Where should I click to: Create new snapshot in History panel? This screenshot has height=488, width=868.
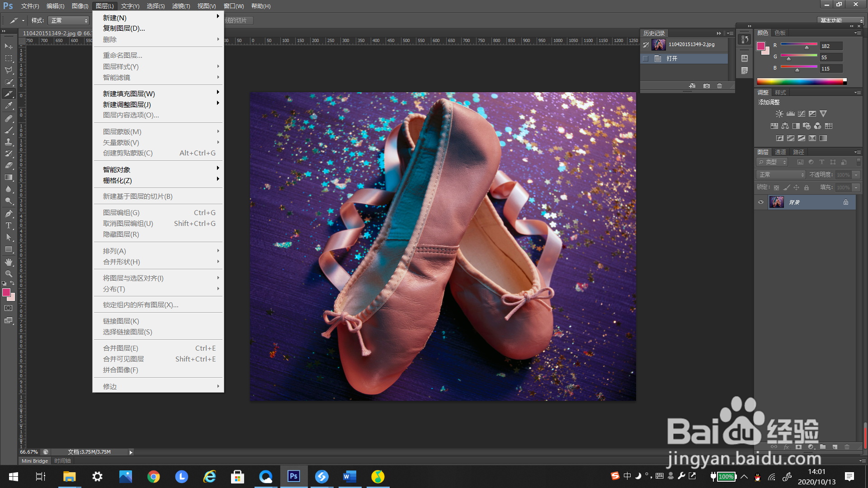[706, 86]
